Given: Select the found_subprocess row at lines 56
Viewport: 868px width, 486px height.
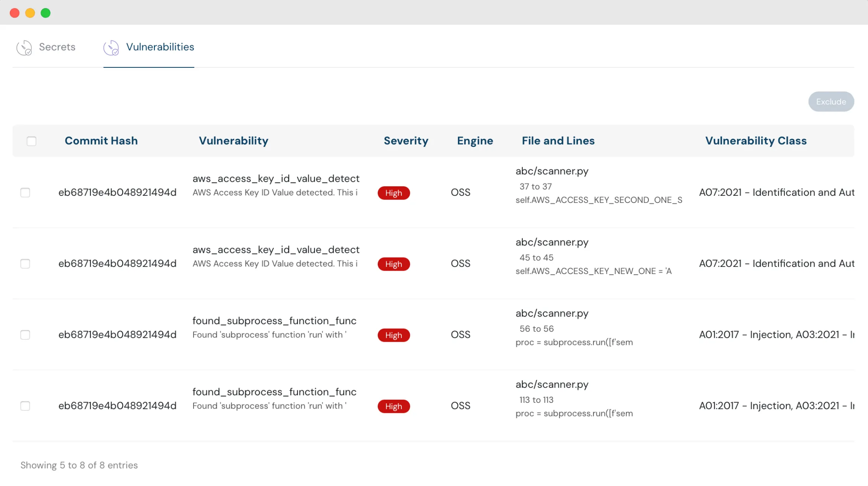Looking at the screenshot, I should pos(25,335).
